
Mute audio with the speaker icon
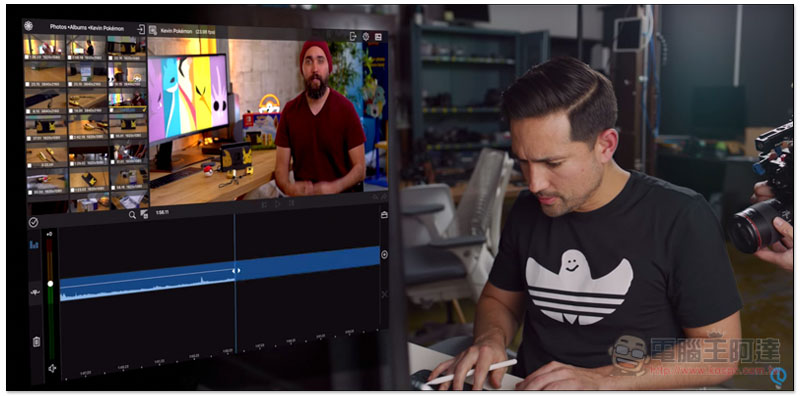tap(52, 368)
